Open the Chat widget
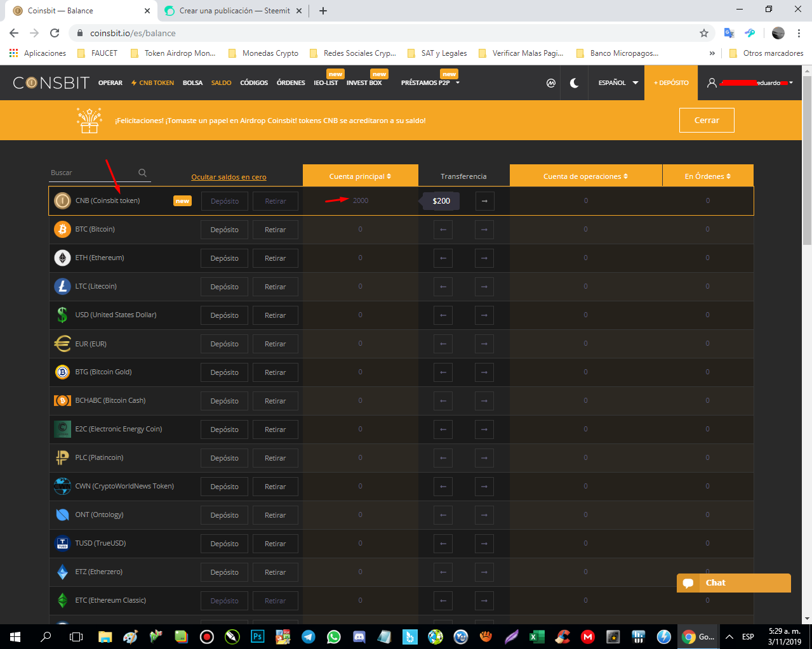The width and height of the screenshot is (812, 649). pyautogui.click(x=734, y=583)
